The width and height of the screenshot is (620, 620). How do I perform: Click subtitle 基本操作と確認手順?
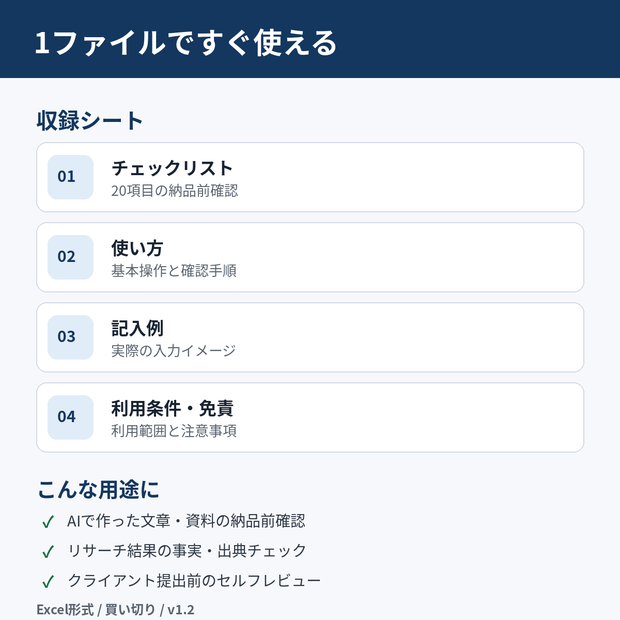point(174,271)
